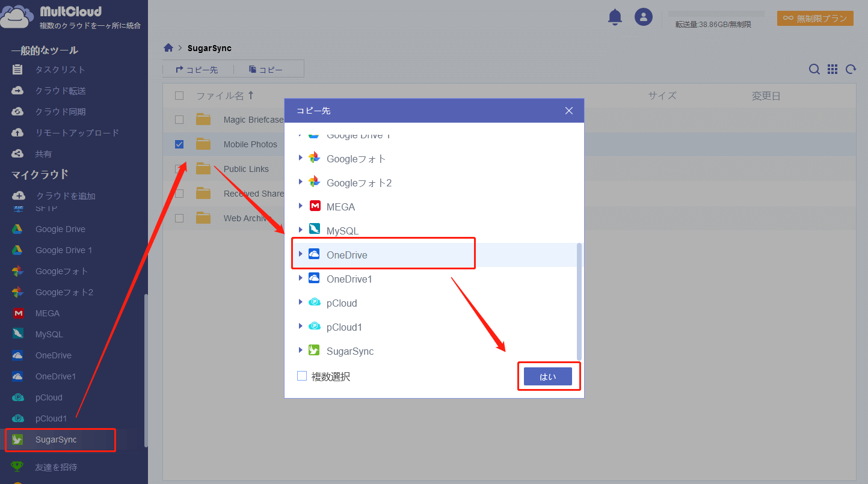
Task: Click the dialog list scrollbar
Action: tap(579, 301)
